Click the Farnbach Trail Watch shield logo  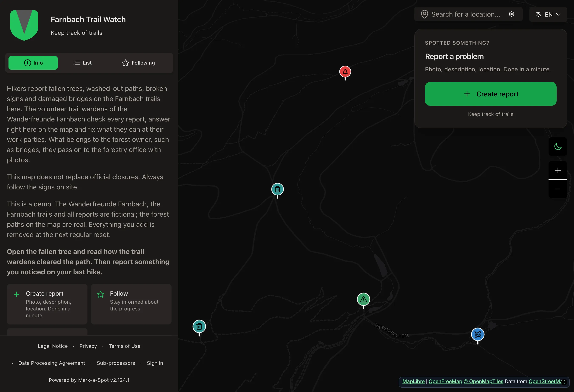pos(24,25)
